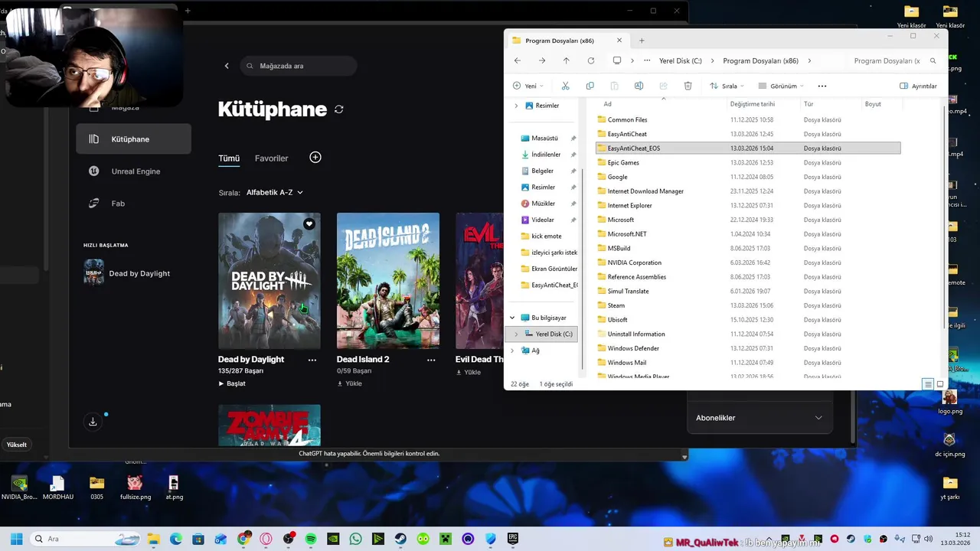This screenshot has width=980, height=551.
Task: Unfavorite Dead by Daylight via heart icon
Action: click(309, 224)
